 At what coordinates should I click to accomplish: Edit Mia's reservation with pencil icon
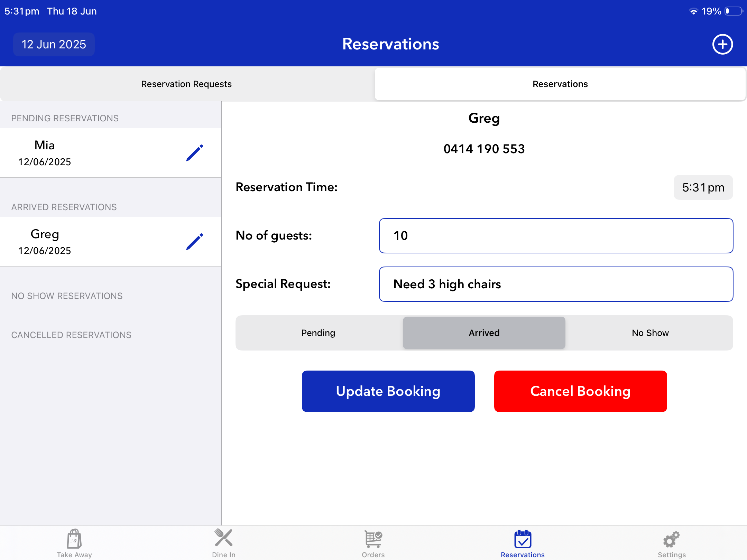coord(194,153)
